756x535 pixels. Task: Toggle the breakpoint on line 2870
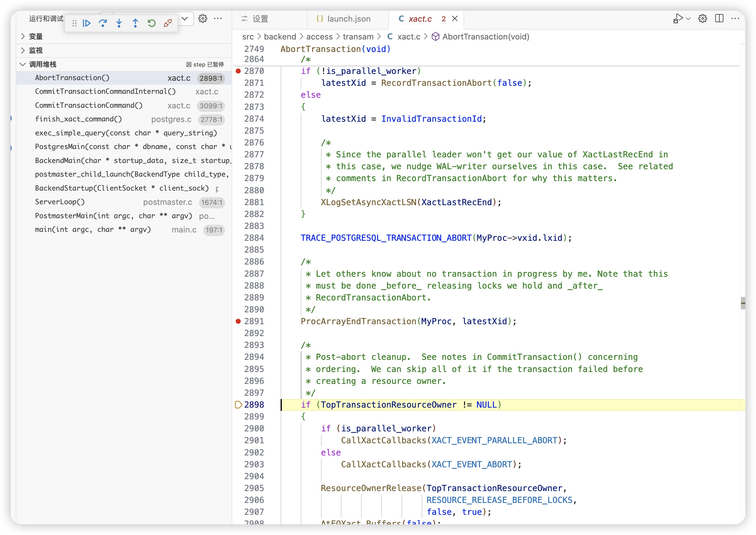pos(238,71)
